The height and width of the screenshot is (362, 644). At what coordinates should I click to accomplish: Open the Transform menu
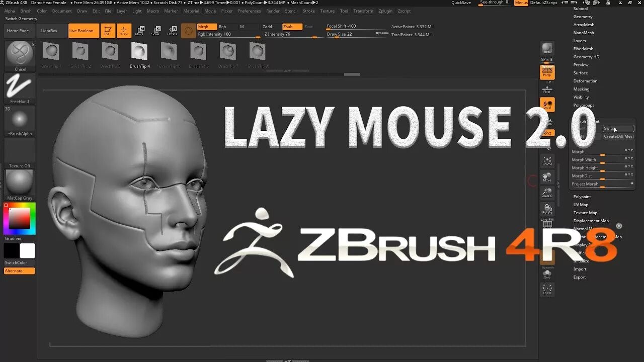(363, 11)
